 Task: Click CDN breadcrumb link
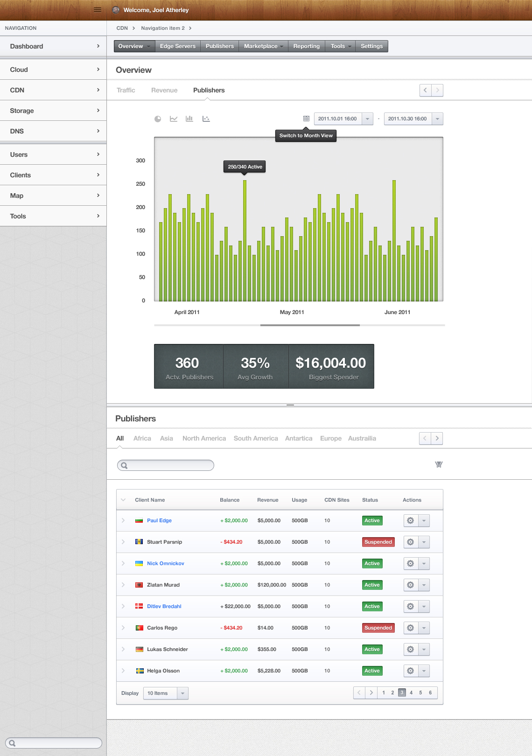point(122,28)
